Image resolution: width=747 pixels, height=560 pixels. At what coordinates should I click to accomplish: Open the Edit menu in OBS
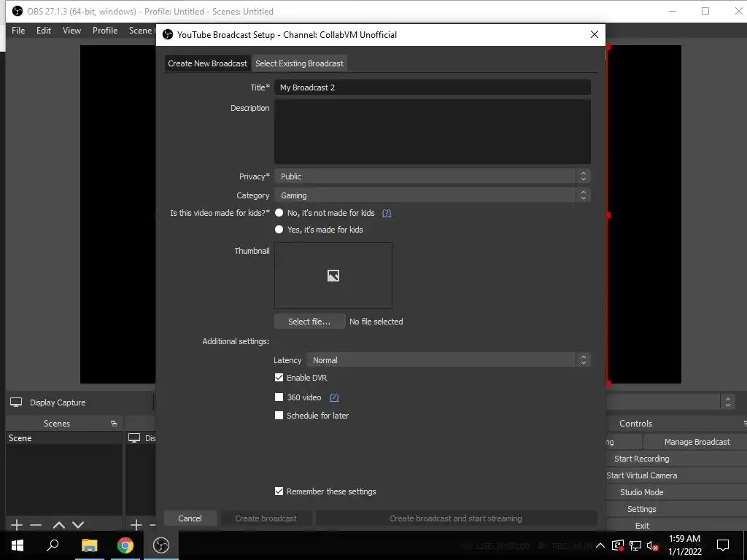[x=43, y=31]
